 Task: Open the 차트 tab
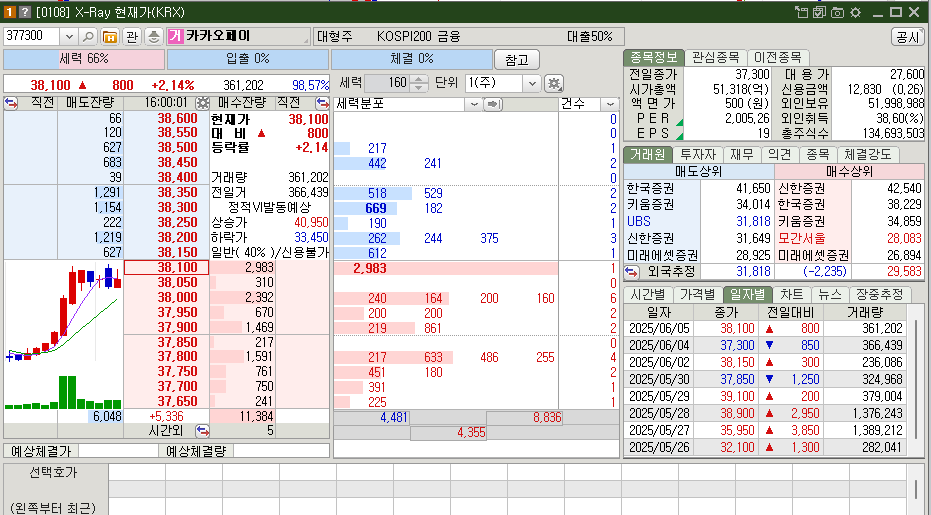pos(791,294)
